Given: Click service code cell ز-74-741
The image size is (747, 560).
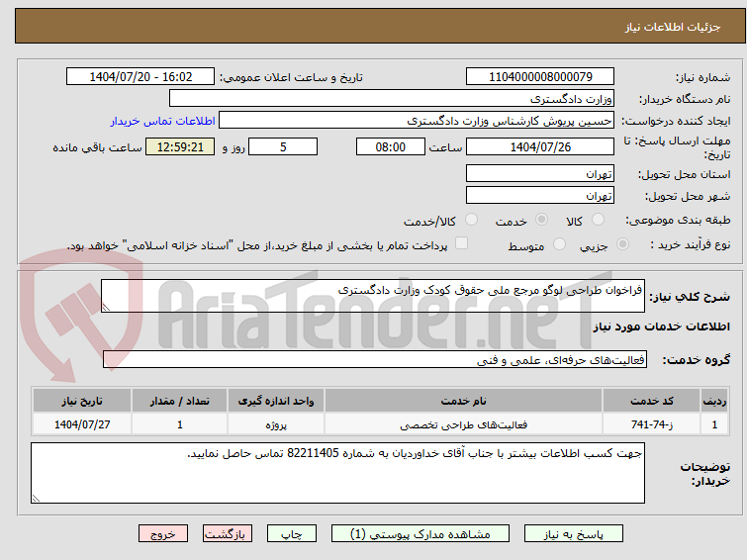Looking at the screenshot, I should (x=651, y=424).
